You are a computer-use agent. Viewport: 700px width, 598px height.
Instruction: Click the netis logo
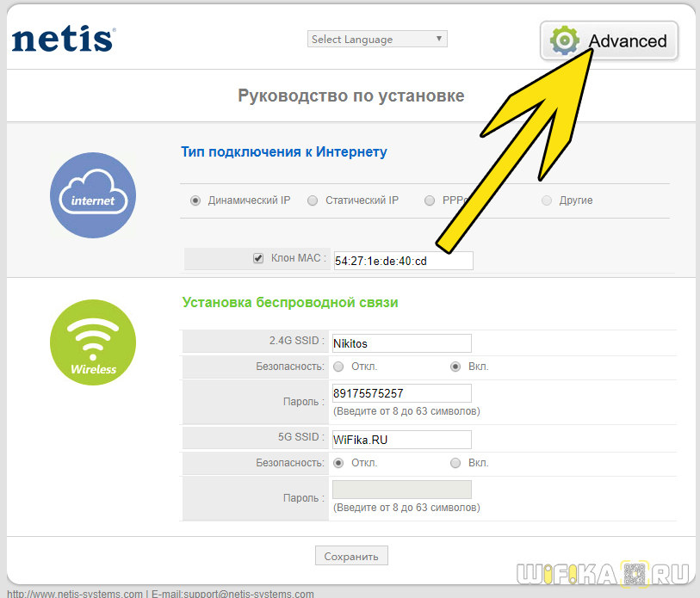click(x=63, y=39)
